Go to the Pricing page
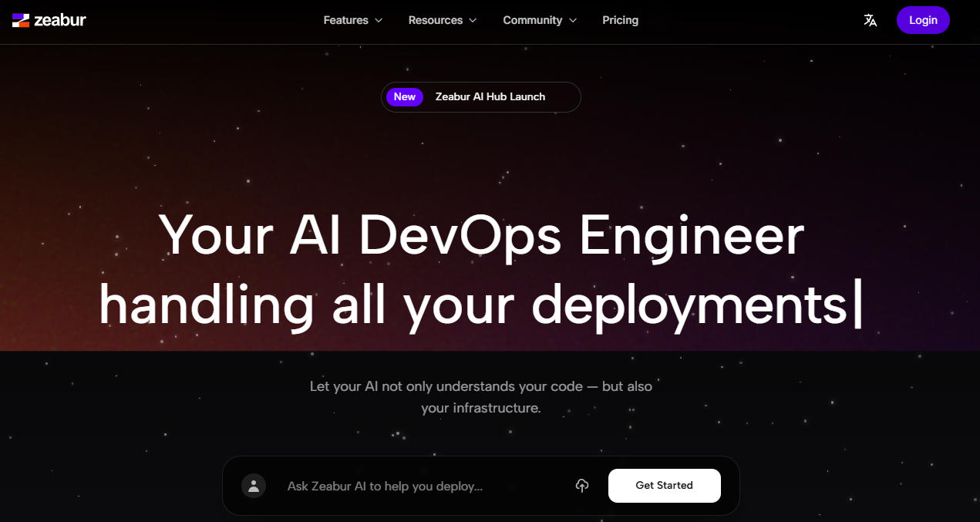This screenshot has height=522, width=980. (620, 20)
